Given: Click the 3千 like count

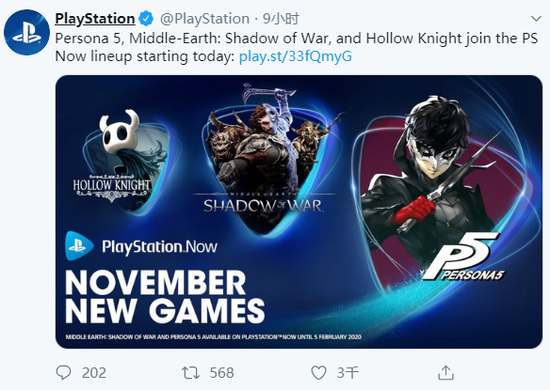Looking at the screenshot, I should click(348, 373).
